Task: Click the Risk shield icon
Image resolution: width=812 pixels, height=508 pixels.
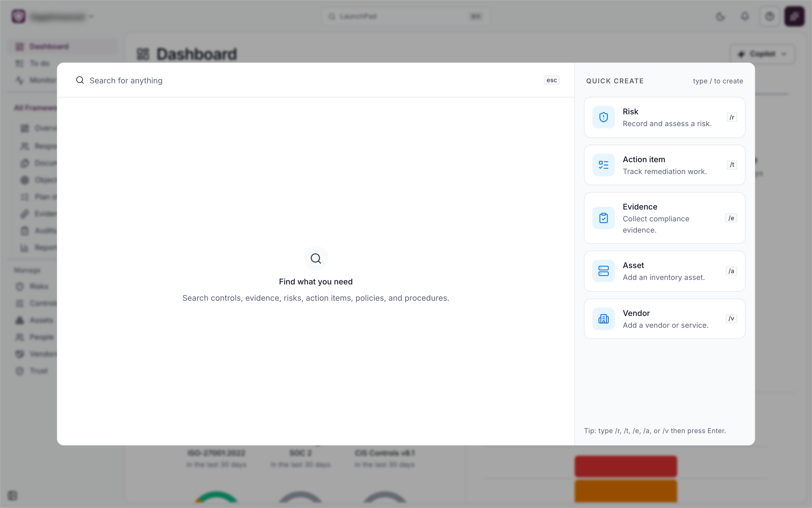Action: [603, 117]
